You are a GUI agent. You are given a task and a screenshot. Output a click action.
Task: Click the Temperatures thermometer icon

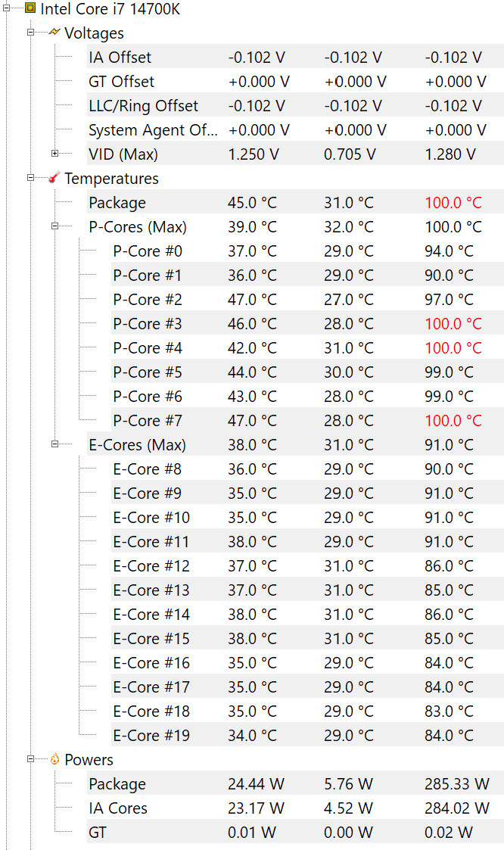54,178
